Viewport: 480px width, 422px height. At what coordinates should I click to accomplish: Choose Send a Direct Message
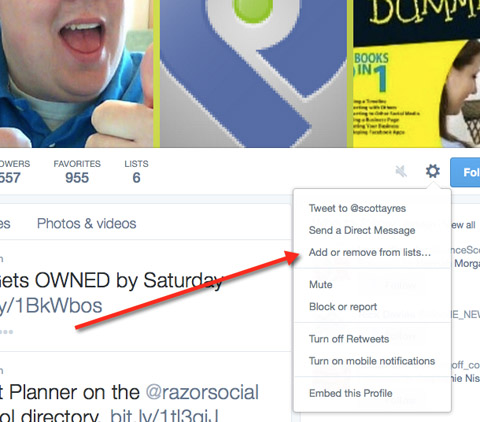[362, 230]
